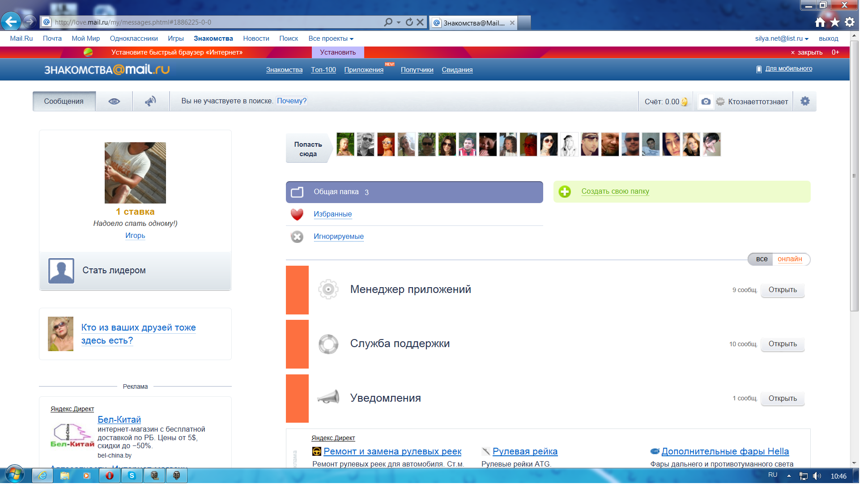Screen dimensions: 868x488
Task: Click the выход logout link
Action: coord(829,38)
